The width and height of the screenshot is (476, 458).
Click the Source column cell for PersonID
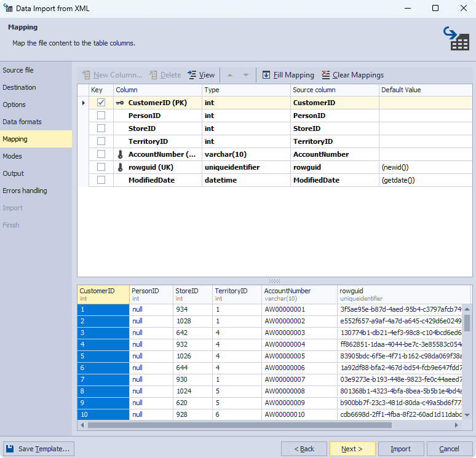tap(335, 116)
